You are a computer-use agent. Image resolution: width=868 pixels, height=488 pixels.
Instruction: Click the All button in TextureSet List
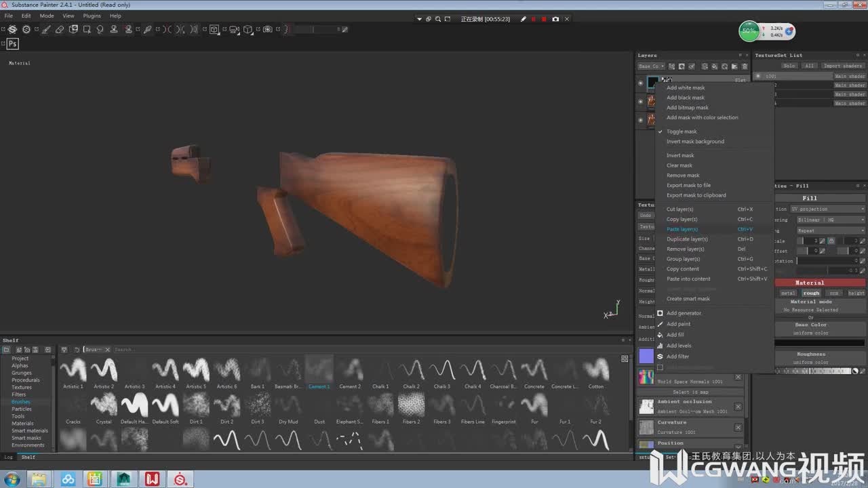pos(809,66)
